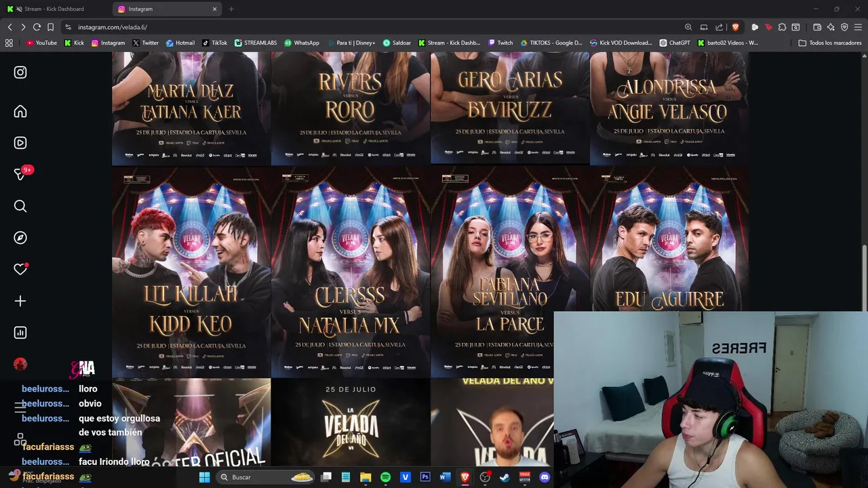Open Twitch bookmark
The height and width of the screenshot is (488, 868).
click(500, 43)
